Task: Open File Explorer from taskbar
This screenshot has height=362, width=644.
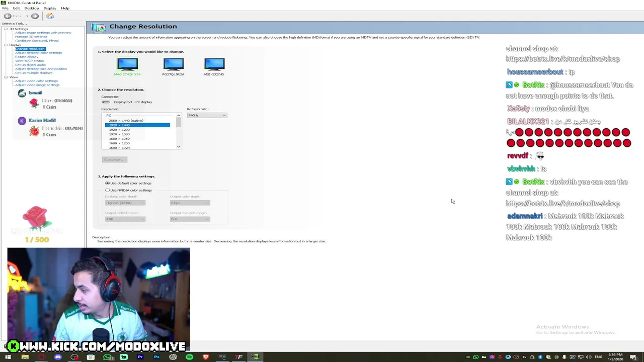Action: 25,357
